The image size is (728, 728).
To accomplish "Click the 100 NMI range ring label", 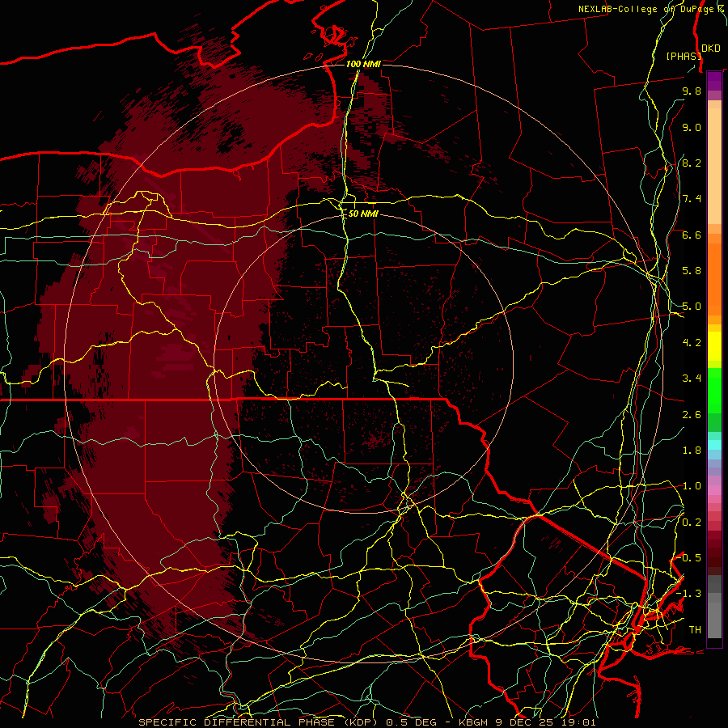I will pos(363,64).
